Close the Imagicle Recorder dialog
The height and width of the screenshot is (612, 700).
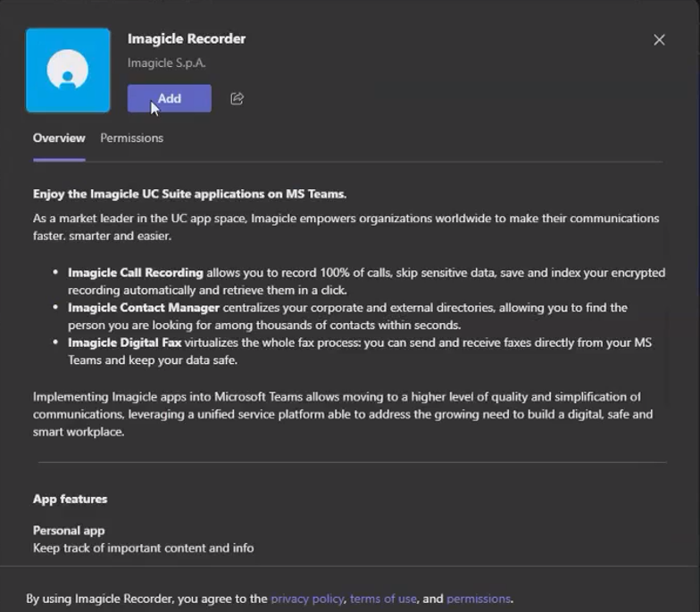click(659, 40)
